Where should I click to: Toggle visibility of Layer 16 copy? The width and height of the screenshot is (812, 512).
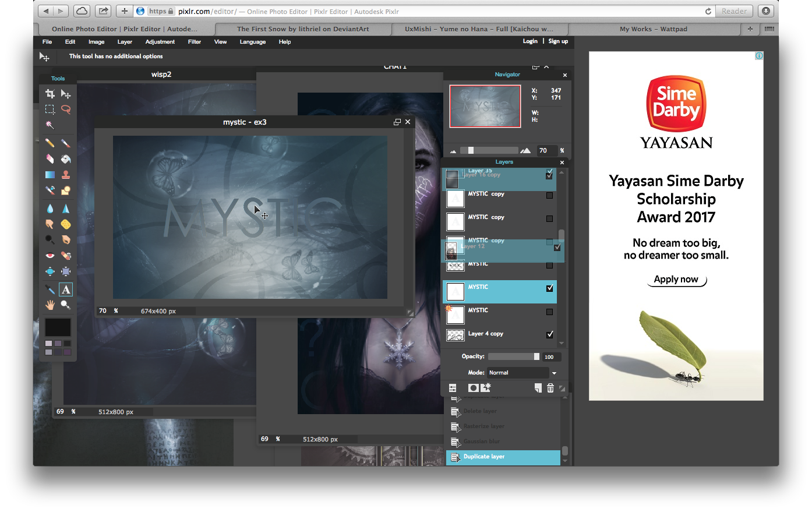point(549,175)
